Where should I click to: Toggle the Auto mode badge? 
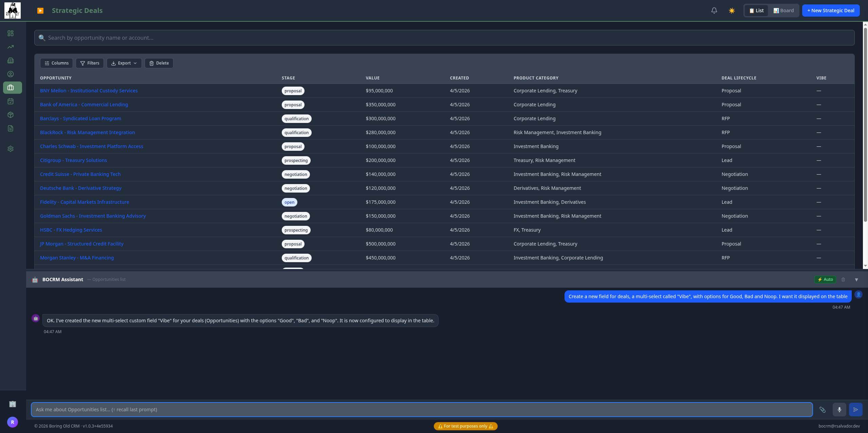[x=825, y=279]
